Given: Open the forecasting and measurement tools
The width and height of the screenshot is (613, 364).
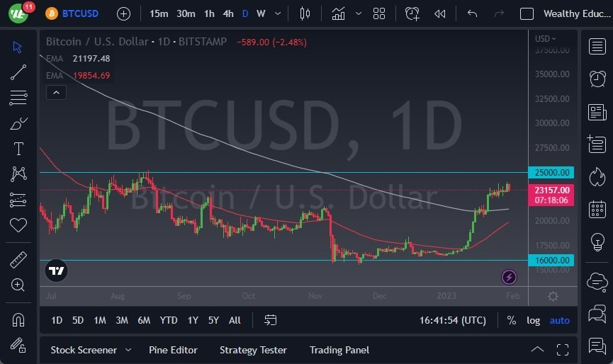Looking at the screenshot, I should [18, 200].
